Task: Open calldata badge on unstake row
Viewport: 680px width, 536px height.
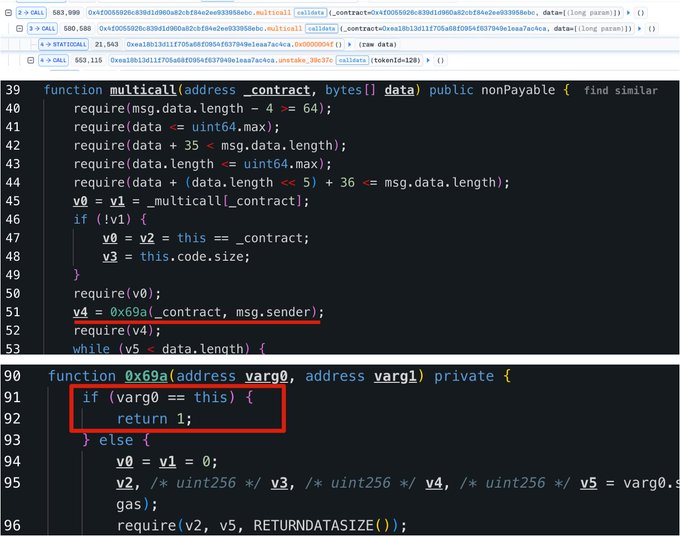Action: [x=352, y=60]
